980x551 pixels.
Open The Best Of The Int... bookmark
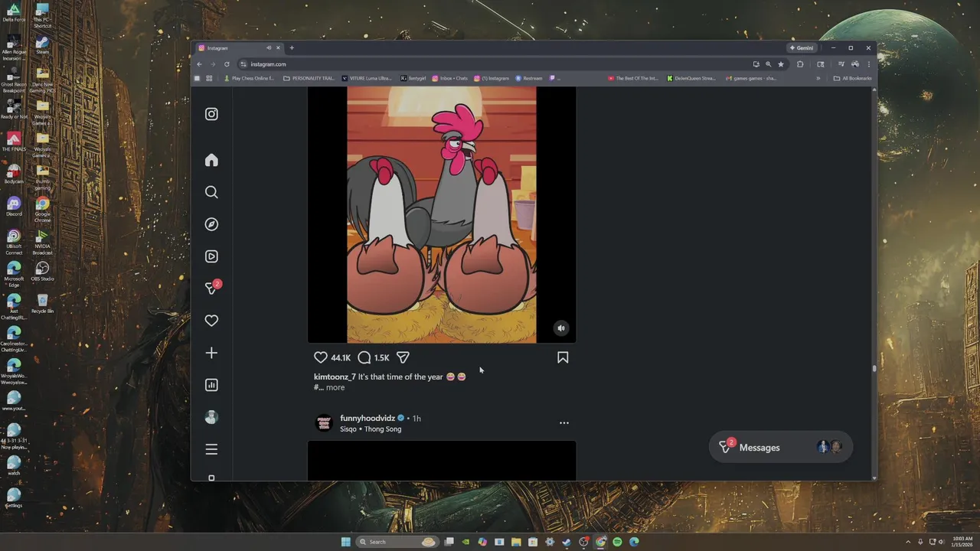(x=634, y=78)
